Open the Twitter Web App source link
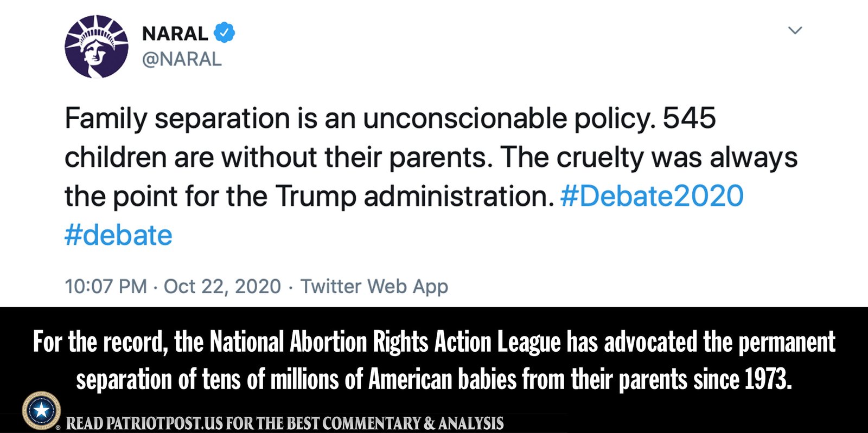The width and height of the screenshot is (868, 433). click(x=374, y=286)
